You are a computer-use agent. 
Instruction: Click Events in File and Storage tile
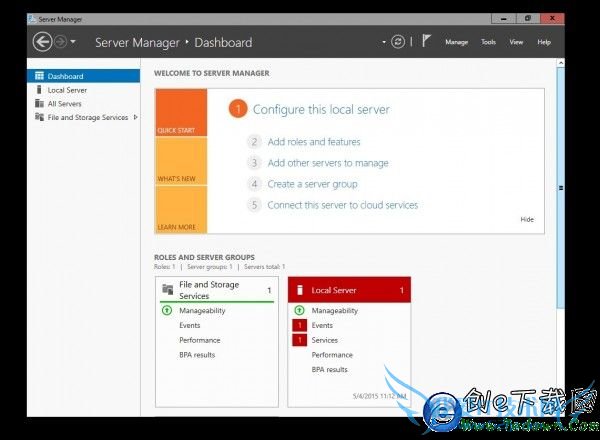[189, 325]
